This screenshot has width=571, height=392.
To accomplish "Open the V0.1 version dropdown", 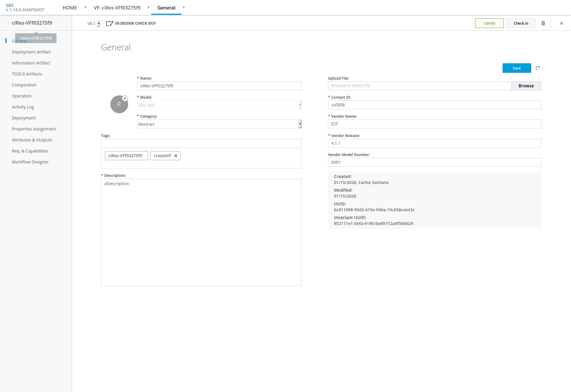I will pyautogui.click(x=98, y=23).
